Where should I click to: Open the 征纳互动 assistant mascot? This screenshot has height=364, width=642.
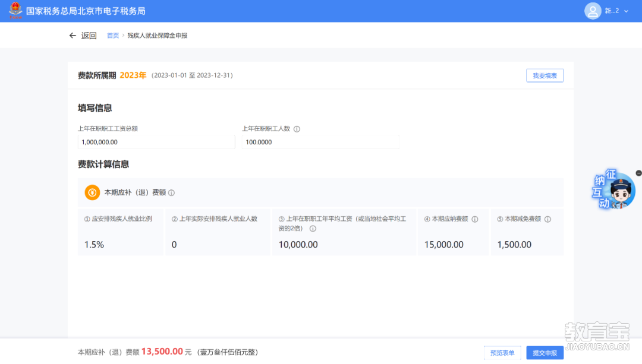coord(613,190)
